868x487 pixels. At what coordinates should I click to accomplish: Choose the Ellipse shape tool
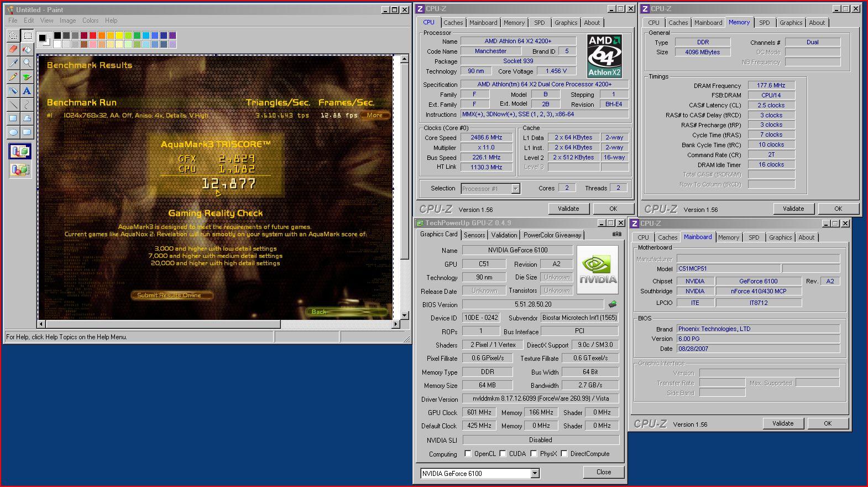13,133
